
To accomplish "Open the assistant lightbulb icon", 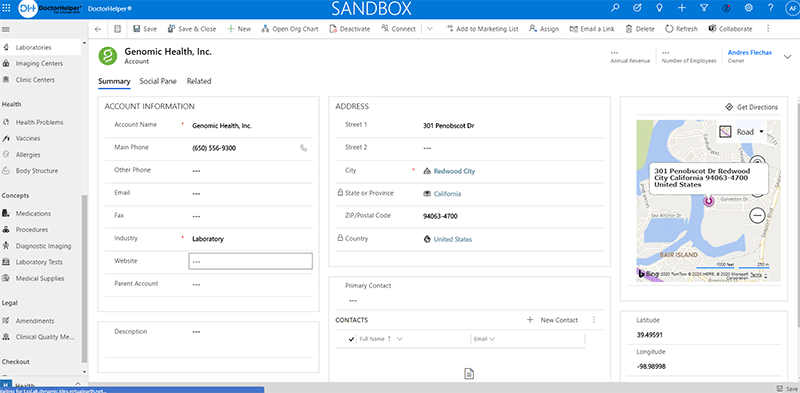I will tap(660, 8).
